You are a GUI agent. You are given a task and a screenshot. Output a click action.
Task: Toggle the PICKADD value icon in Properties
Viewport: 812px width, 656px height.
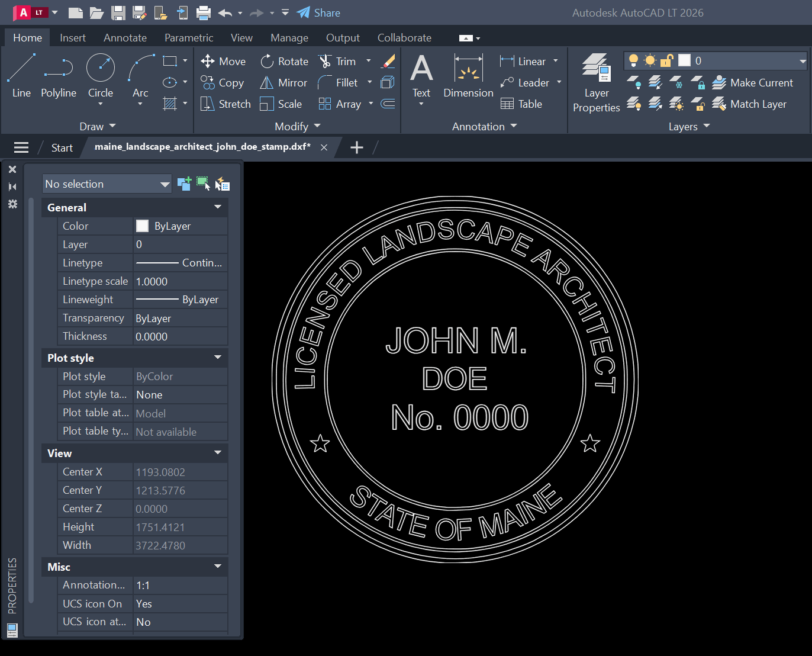(184, 184)
